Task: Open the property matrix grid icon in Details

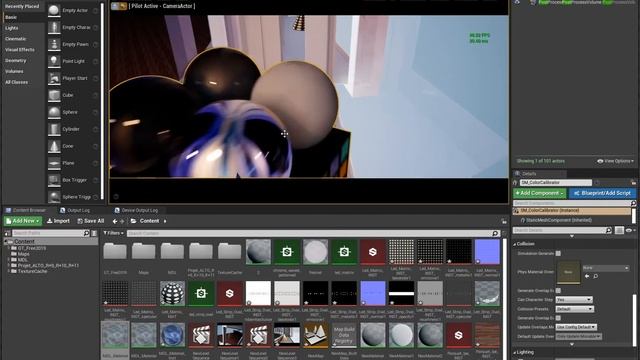Action: (x=619, y=230)
